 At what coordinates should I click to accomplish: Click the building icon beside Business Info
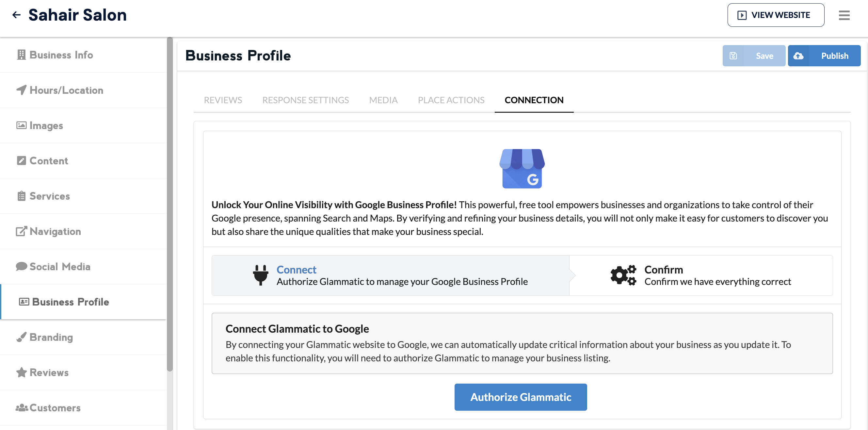(21, 55)
